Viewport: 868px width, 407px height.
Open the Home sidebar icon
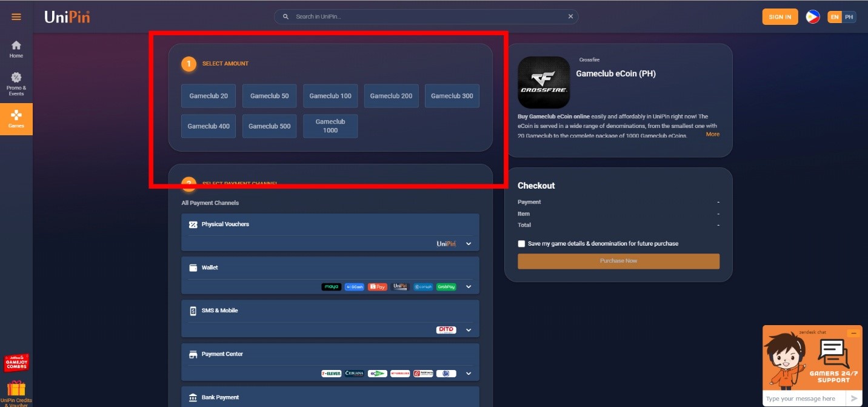[x=16, y=47]
